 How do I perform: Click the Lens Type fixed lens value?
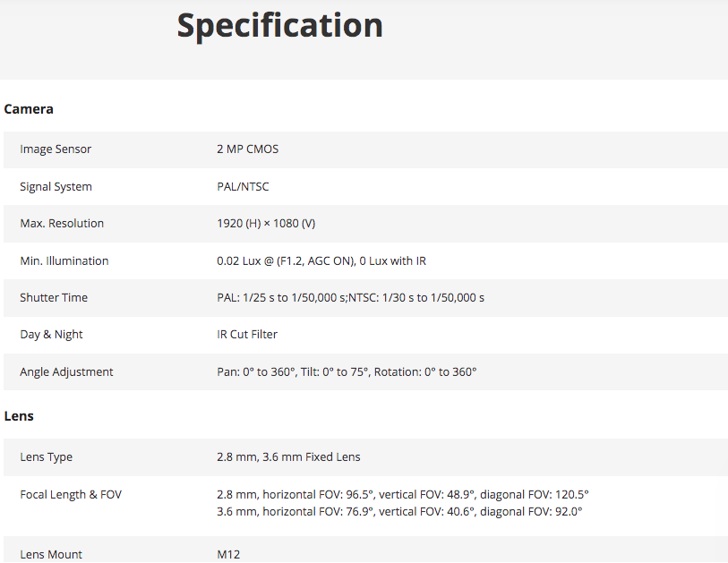[288, 457]
